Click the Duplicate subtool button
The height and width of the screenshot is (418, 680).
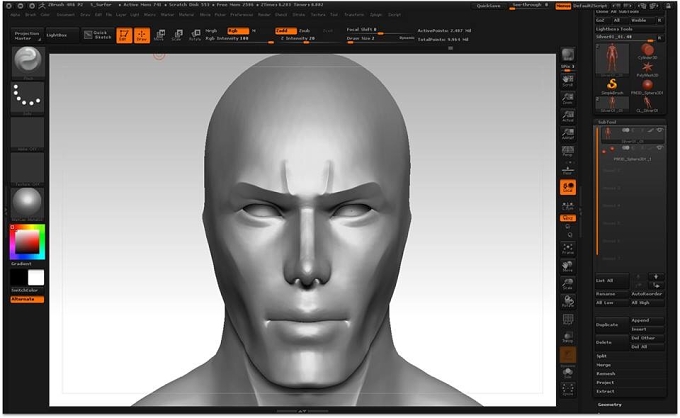tap(612, 325)
